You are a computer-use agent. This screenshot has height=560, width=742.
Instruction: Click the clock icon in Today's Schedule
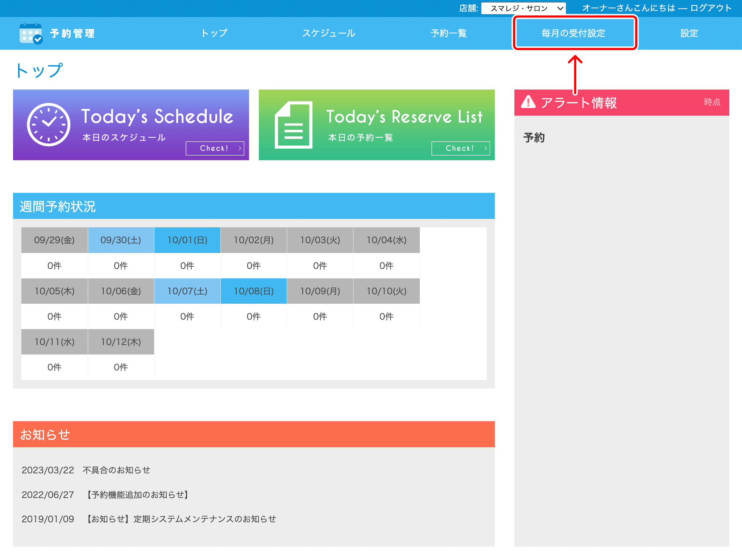tap(49, 125)
